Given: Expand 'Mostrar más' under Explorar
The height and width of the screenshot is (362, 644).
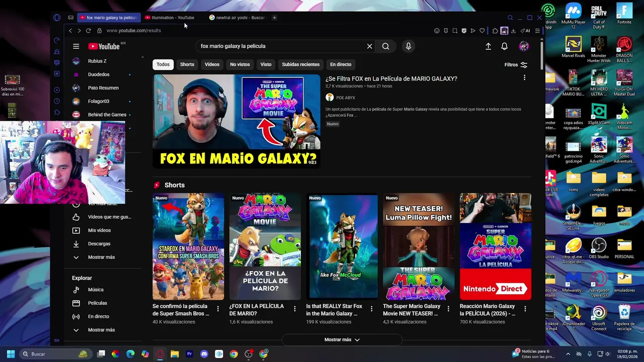Looking at the screenshot, I should click(101, 330).
